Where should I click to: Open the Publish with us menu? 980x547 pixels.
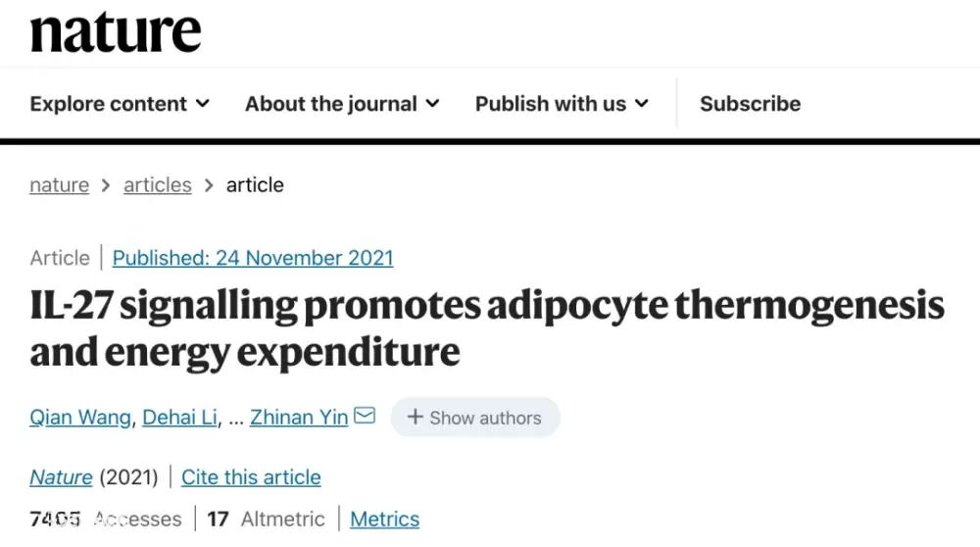click(x=562, y=104)
